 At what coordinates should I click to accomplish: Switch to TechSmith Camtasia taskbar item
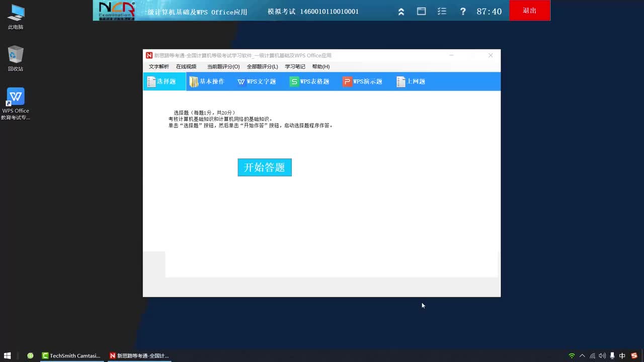pos(71,355)
